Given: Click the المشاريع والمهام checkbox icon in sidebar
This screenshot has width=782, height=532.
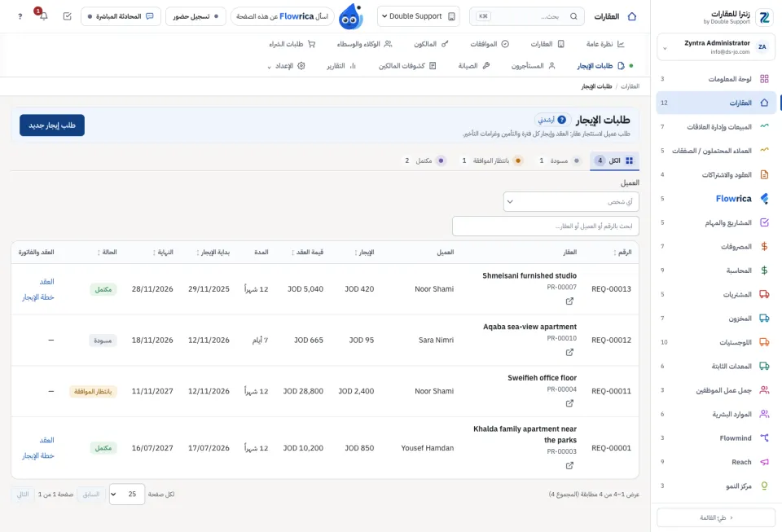Looking at the screenshot, I should pos(764,222).
